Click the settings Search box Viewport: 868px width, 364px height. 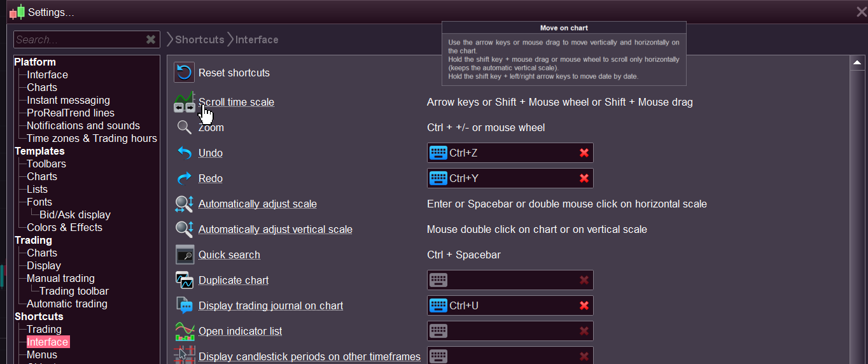(78, 39)
